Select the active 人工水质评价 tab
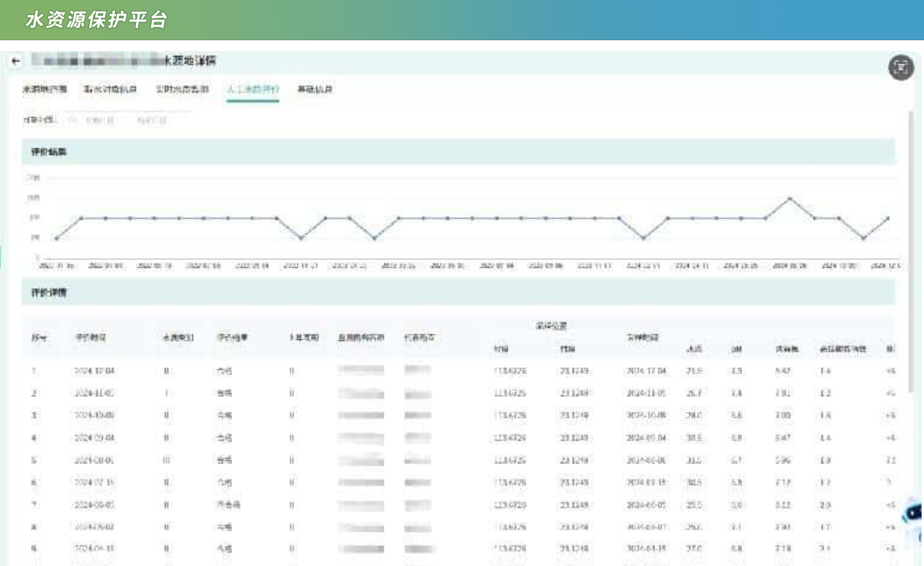This screenshot has width=924, height=566. pyautogui.click(x=253, y=89)
